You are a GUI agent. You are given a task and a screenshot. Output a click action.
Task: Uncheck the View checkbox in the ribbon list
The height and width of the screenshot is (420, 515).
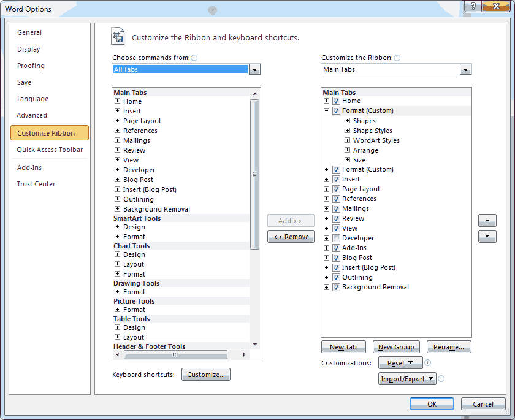tap(336, 228)
